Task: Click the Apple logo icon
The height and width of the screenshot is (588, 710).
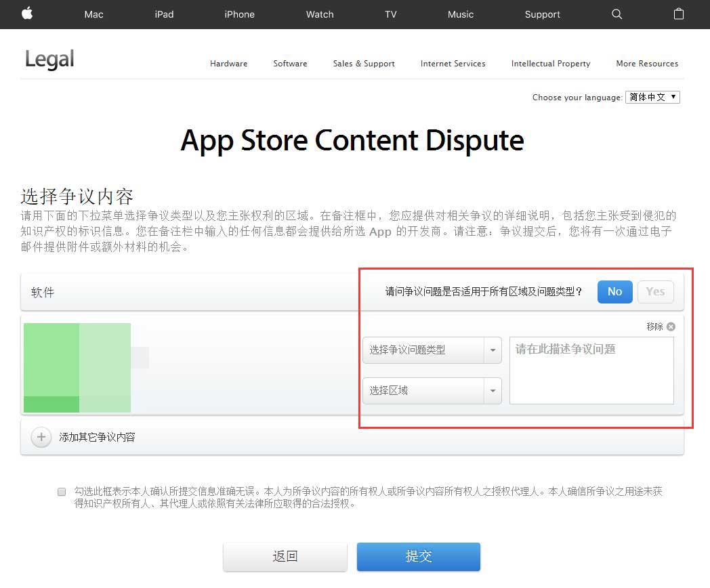Action: pos(27,14)
